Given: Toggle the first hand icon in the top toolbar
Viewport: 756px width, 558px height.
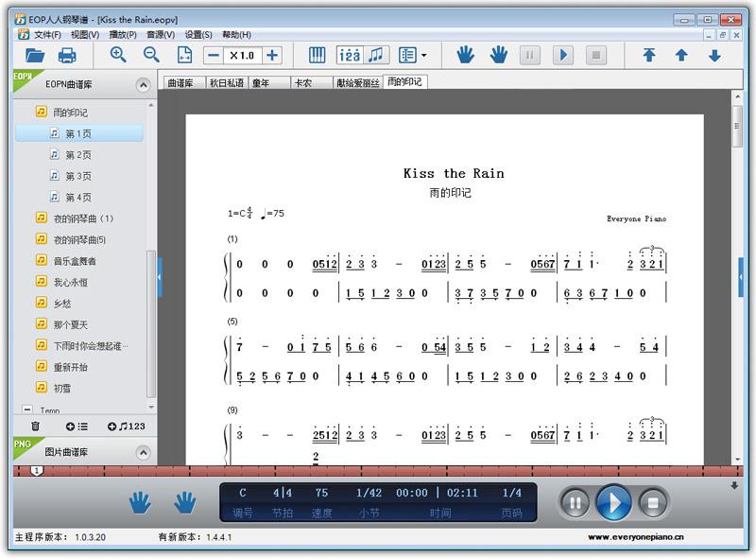Looking at the screenshot, I should pyautogui.click(x=465, y=55).
